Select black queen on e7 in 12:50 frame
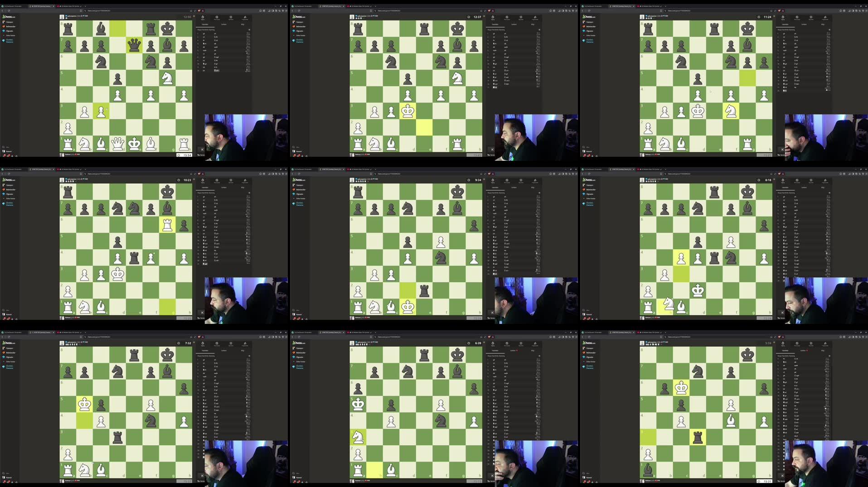Screen dimensions: 868x487 click(134, 45)
